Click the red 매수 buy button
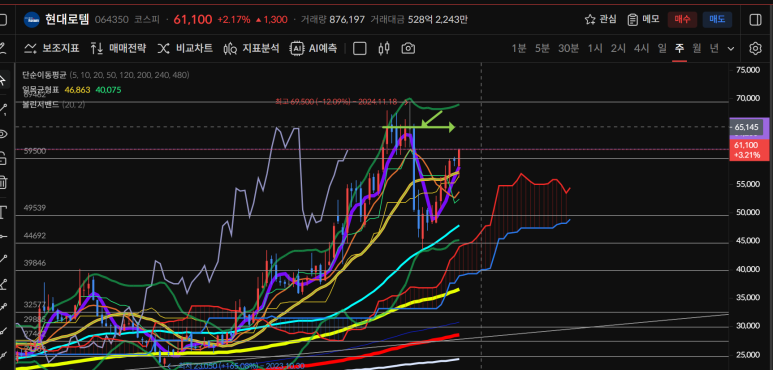Screen dimensions: 773x370 [682, 19]
